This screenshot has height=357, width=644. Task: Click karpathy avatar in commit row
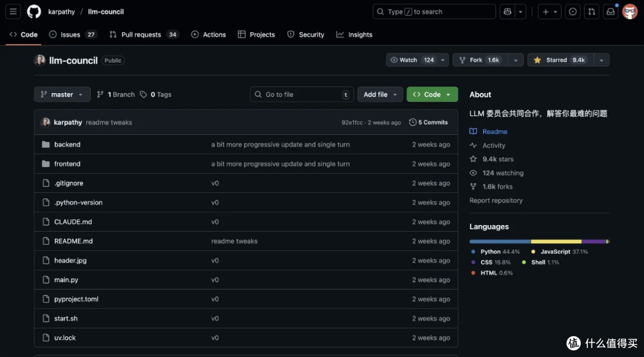pyautogui.click(x=45, y=122)
